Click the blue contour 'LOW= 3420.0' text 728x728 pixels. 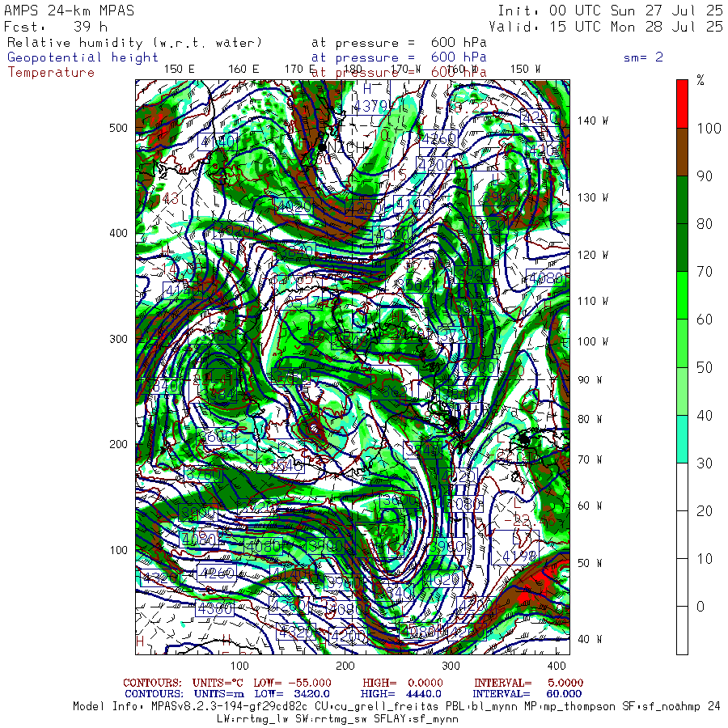[x=292, y=694]
